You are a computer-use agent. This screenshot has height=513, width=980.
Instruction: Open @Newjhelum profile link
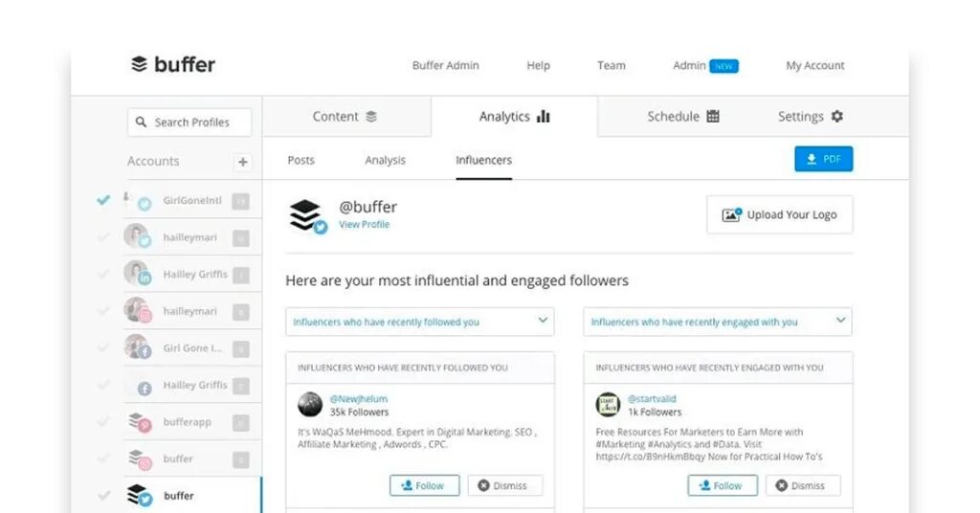(x=359, y=399)
